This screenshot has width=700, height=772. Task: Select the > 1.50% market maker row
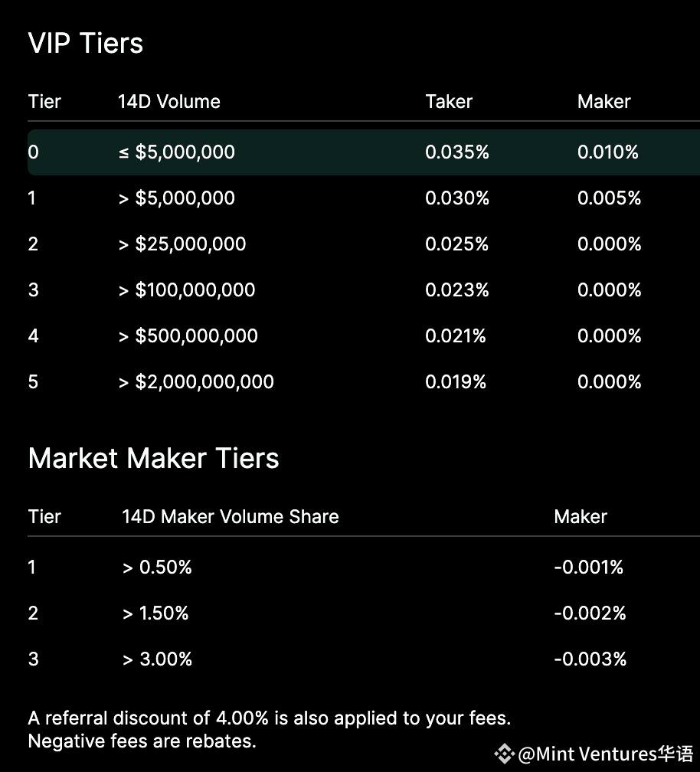364,613
